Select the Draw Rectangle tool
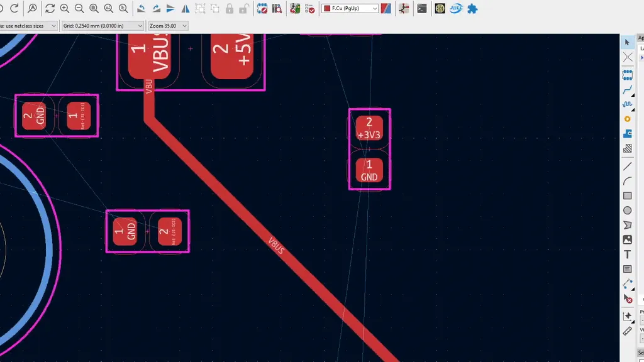This screenshot has height=362, width=644. click(627, 196)
